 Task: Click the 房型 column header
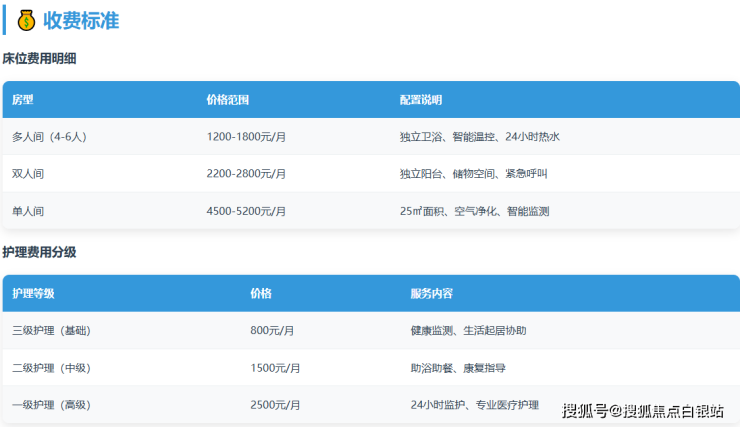click(x=23, y=100)
